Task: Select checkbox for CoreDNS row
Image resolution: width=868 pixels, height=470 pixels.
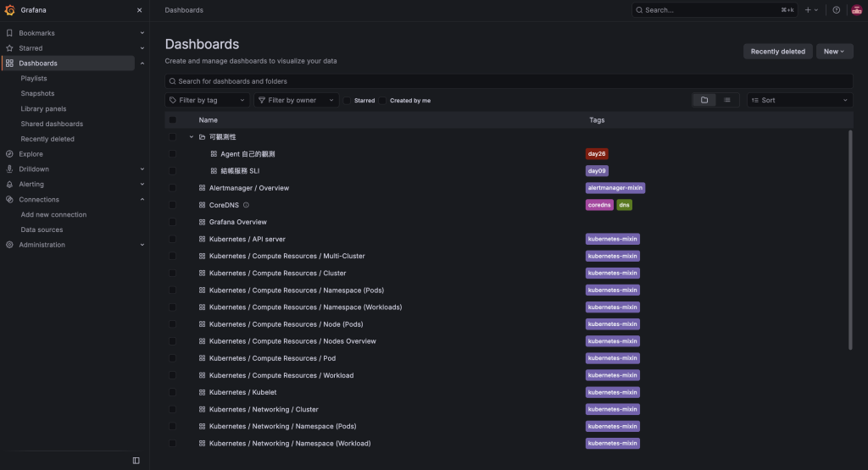Action: (173, 205)
